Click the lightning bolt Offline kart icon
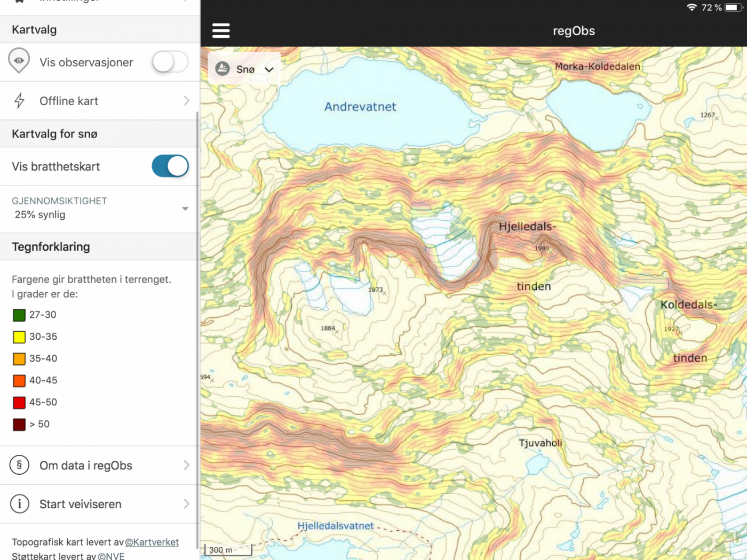 point(20,101)
